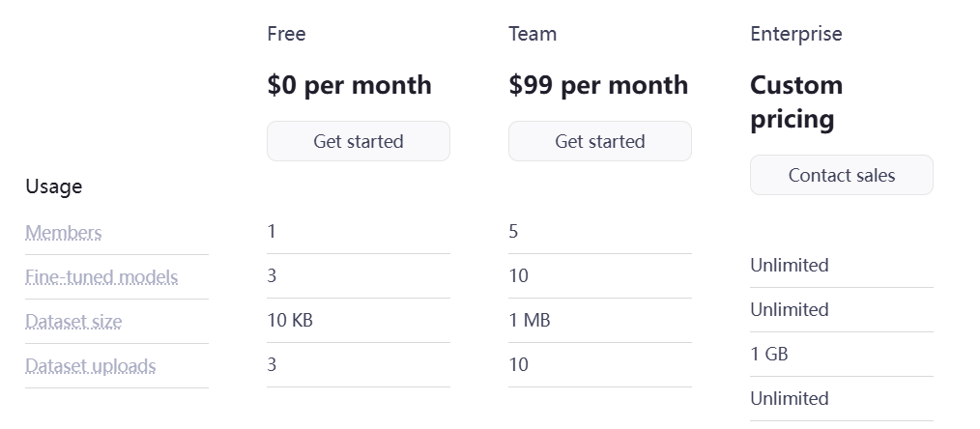Select the Dataset size label
This screenshot has height=429, width=980.
click(73, 322)
